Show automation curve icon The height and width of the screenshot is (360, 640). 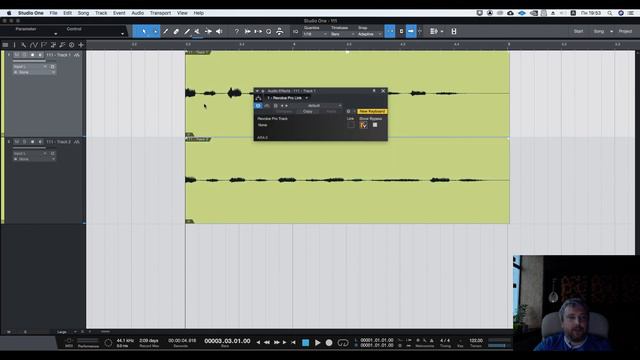click(34, 45)
